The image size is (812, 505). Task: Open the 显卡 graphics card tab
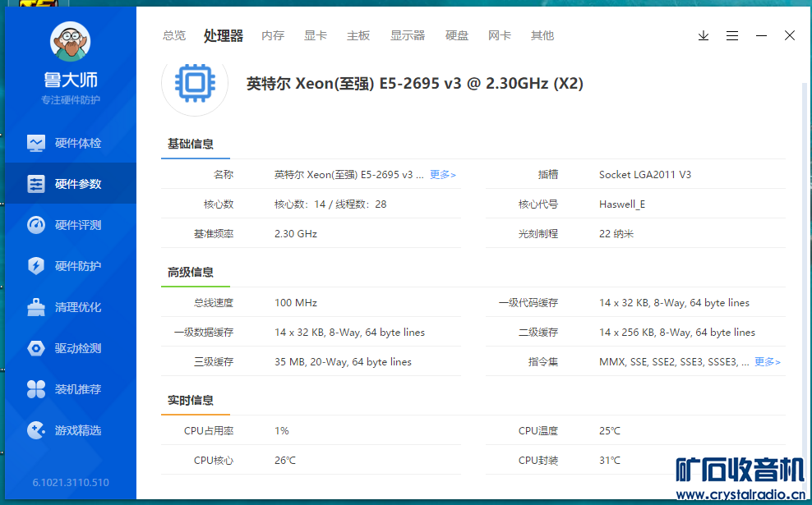(x=316, y=36)
